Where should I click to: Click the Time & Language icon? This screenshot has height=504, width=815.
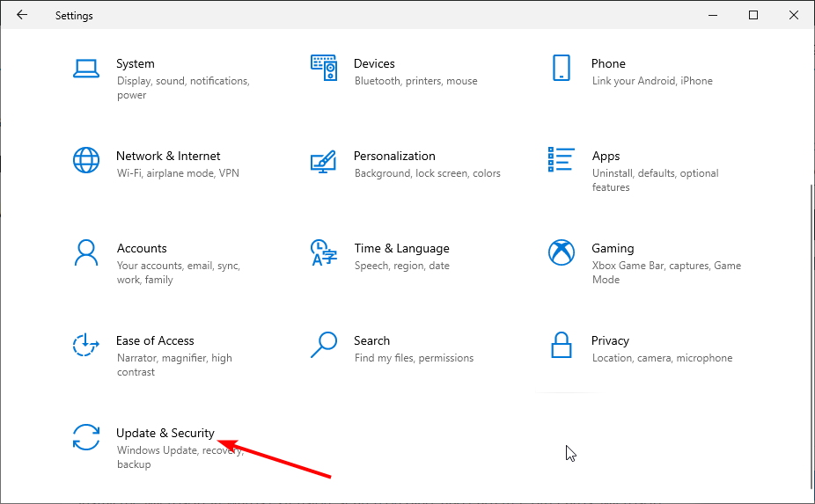[323, 252]
